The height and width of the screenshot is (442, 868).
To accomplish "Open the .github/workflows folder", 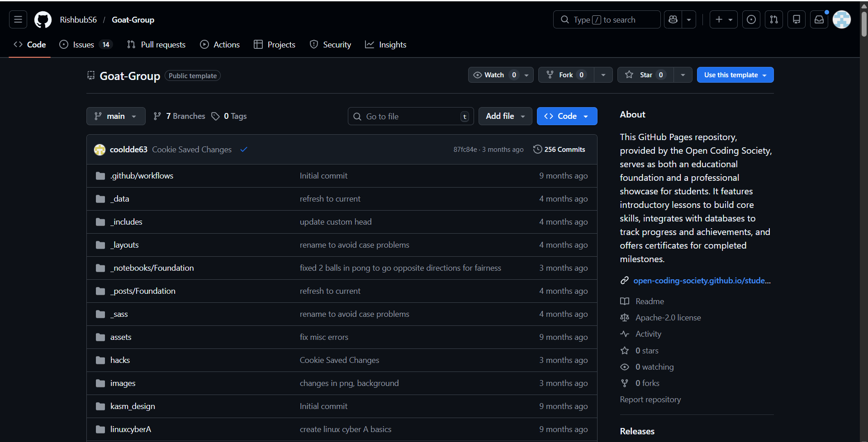I will pyautogui.click(x=142, y=176).
